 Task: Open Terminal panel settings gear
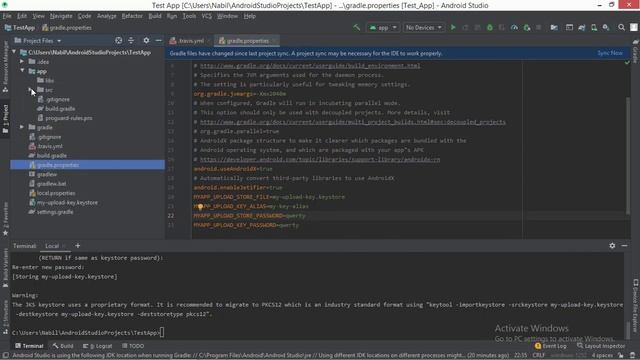point(612,246)
